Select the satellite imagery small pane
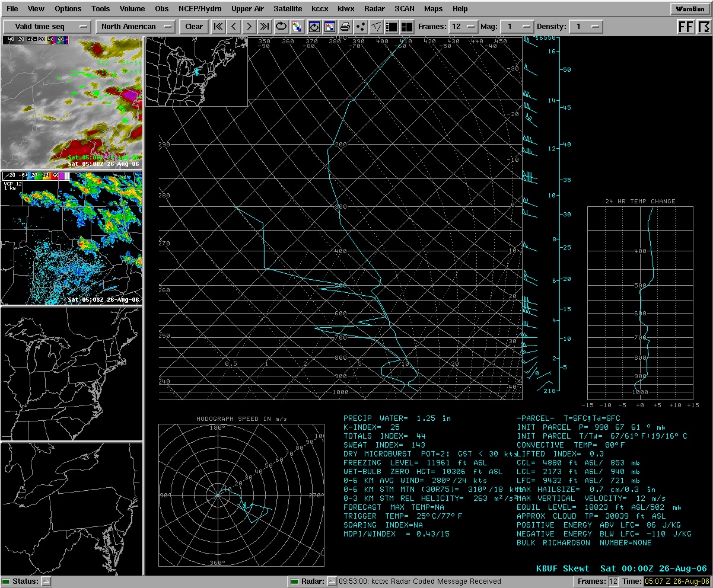Image resolution: width=713 pixels, height=588 pixels. 72,103
